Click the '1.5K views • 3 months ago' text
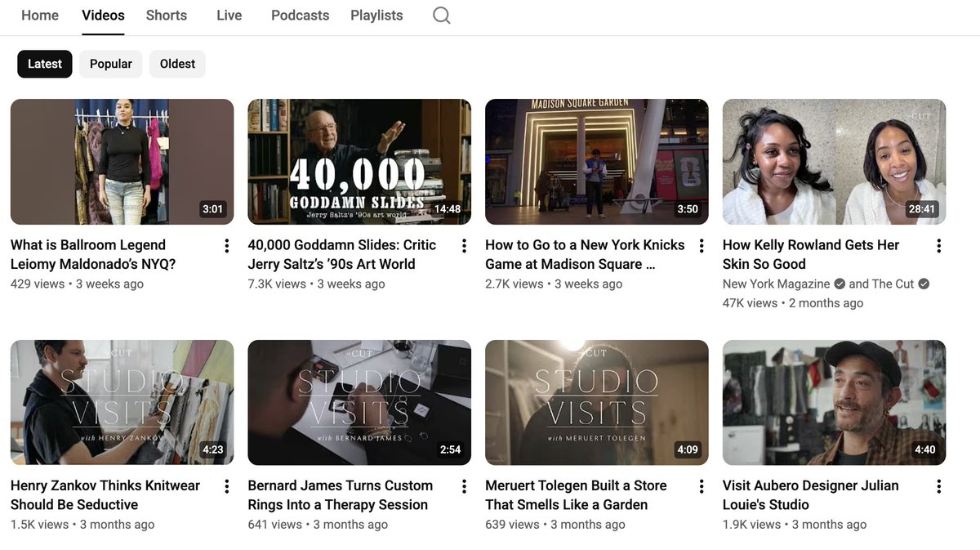The image size is (980, 550). pyautogui.click(x=82, y=525)
